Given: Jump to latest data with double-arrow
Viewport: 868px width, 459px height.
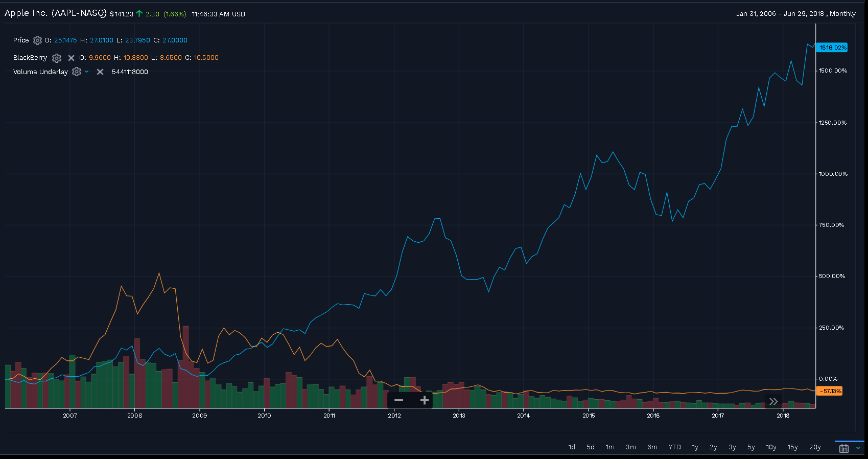Looking at the screenshot, I should pyautogui.click(x=773, y=401).
